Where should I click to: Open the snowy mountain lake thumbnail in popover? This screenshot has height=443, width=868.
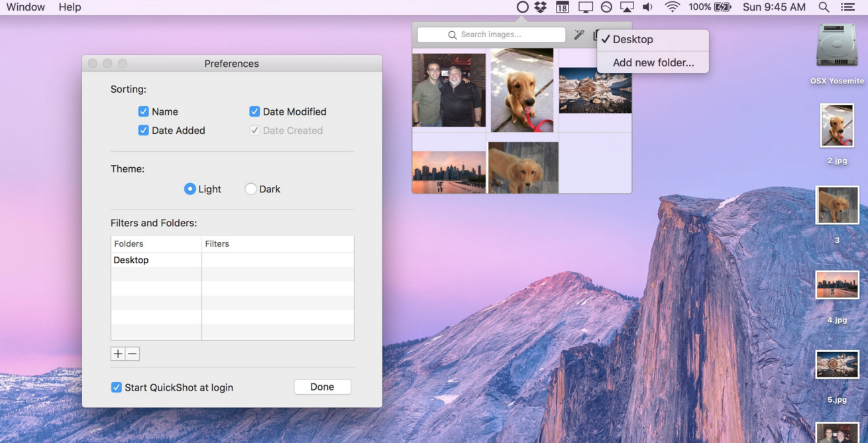pos(595,90)
